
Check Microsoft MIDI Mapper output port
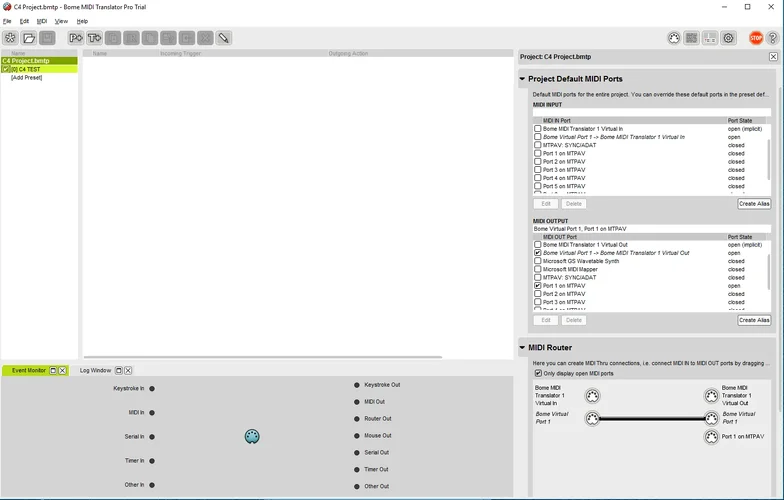tap(538, 269)
